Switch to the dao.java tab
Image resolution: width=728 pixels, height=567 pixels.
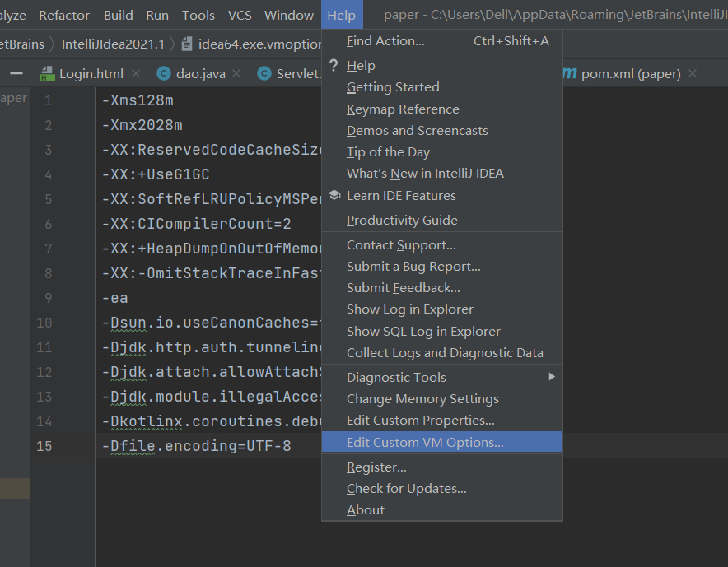tap(201, 73)
